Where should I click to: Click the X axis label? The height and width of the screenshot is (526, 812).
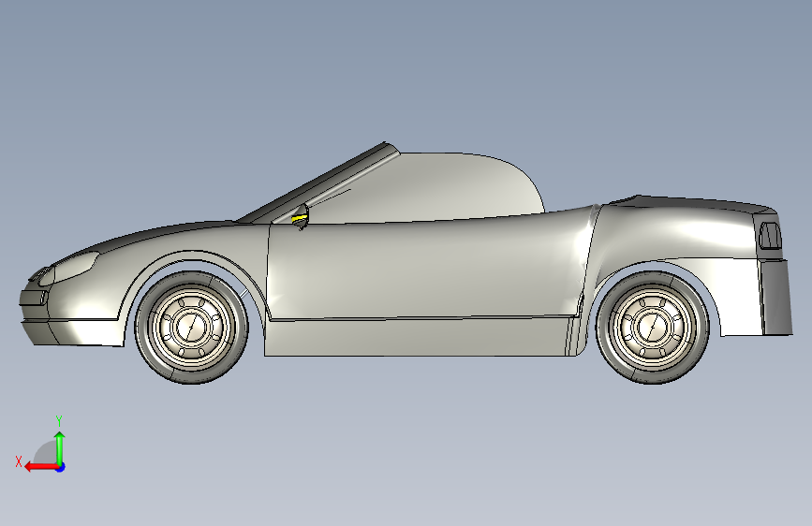19,461
